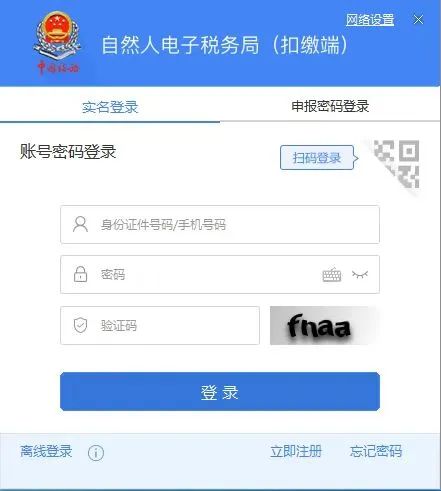Viewport: 441px width, 491px height.
Task: Focus the 密码 input field
Action: (x=220, y=275)
